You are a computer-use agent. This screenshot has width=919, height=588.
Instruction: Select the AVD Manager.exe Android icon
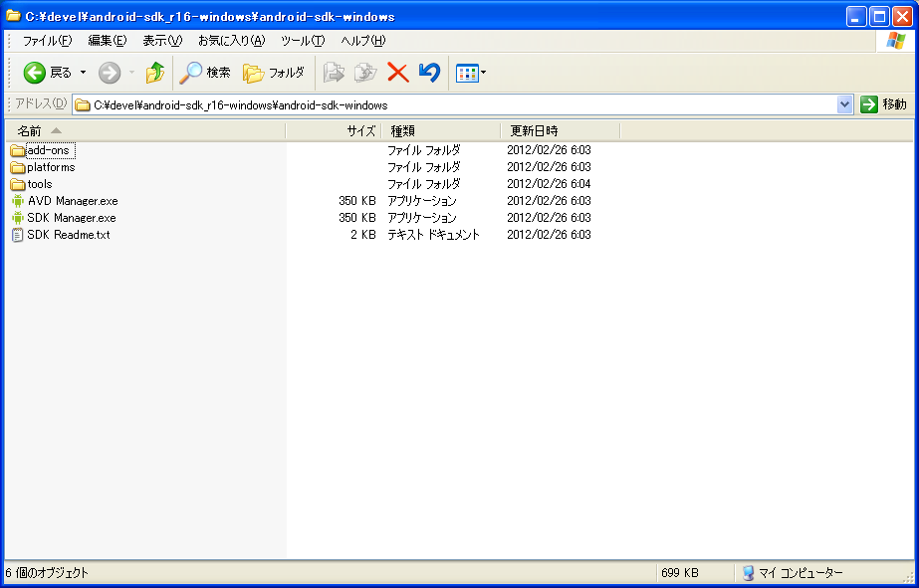(18, 201)
